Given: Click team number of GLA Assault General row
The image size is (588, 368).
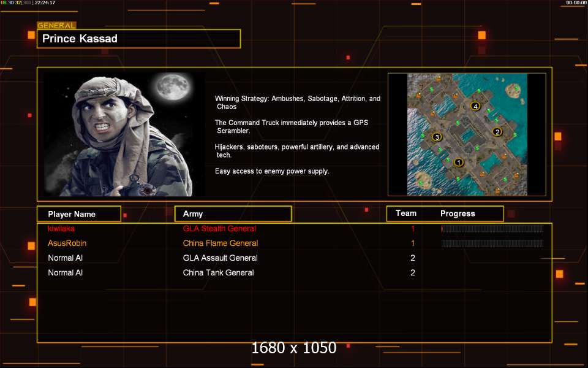Looking at the screenshot, I should (x=412, y=258).
